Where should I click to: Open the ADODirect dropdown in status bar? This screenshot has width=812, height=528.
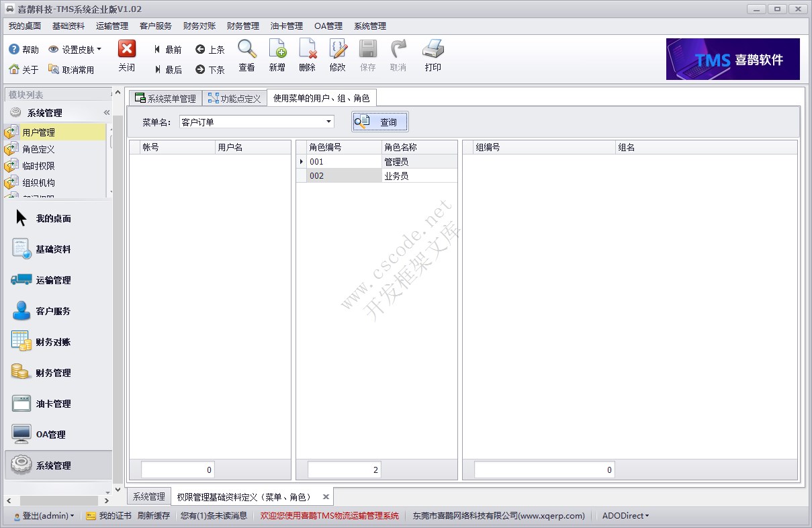point(625,516)
